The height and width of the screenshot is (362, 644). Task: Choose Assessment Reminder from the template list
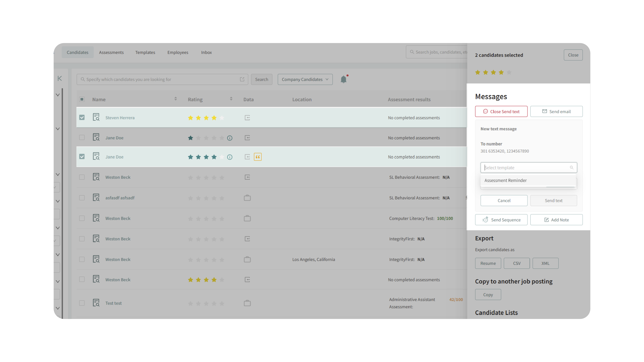click(x=506, y=180)
